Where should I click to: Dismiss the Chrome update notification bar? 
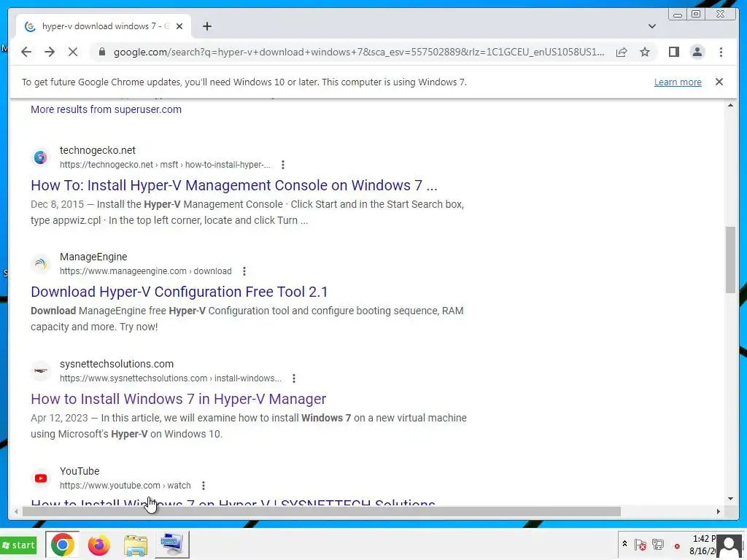click(x=719, y=82)
